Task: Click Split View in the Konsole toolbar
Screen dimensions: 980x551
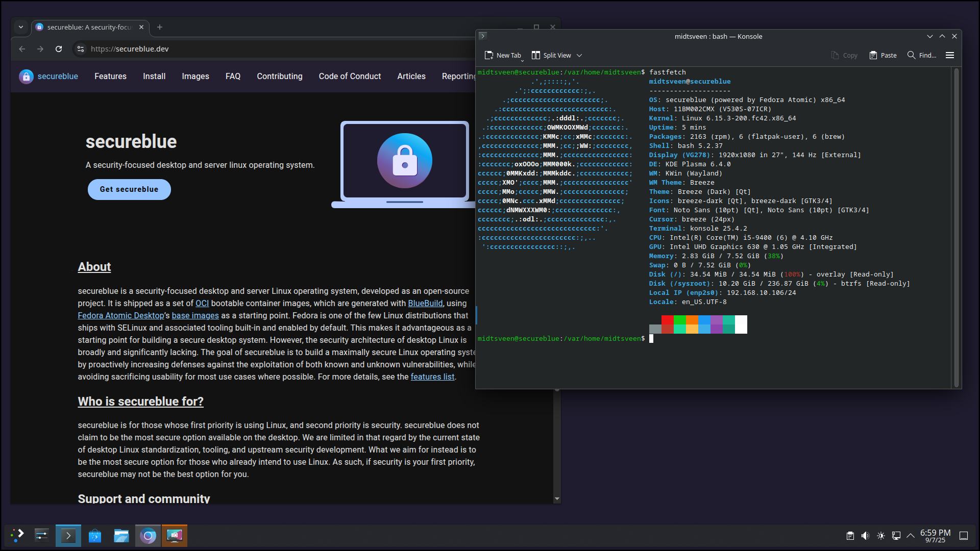Action: (551, 55)
